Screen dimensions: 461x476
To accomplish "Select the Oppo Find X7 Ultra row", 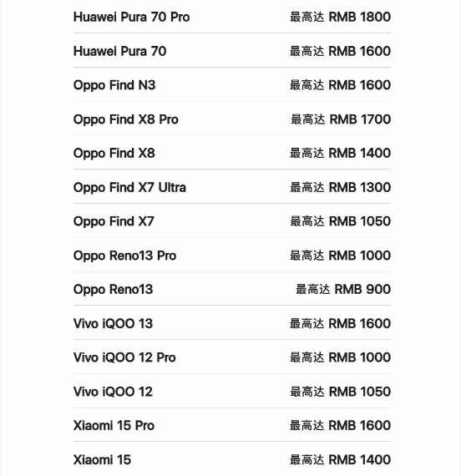I will click(231, 187).
